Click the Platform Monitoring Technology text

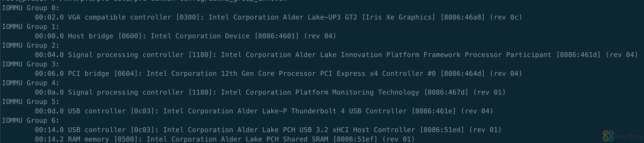pyautogui.click(x=357, y=92)
